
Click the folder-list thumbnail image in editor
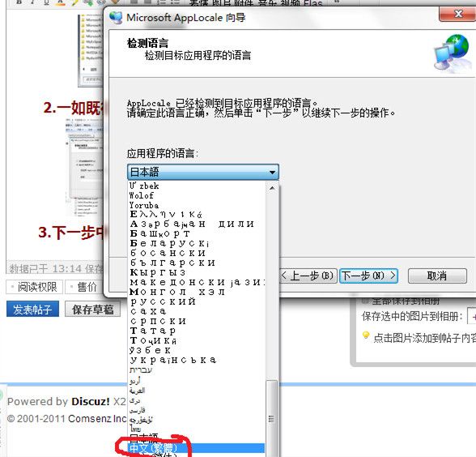[x=91, y=50]
